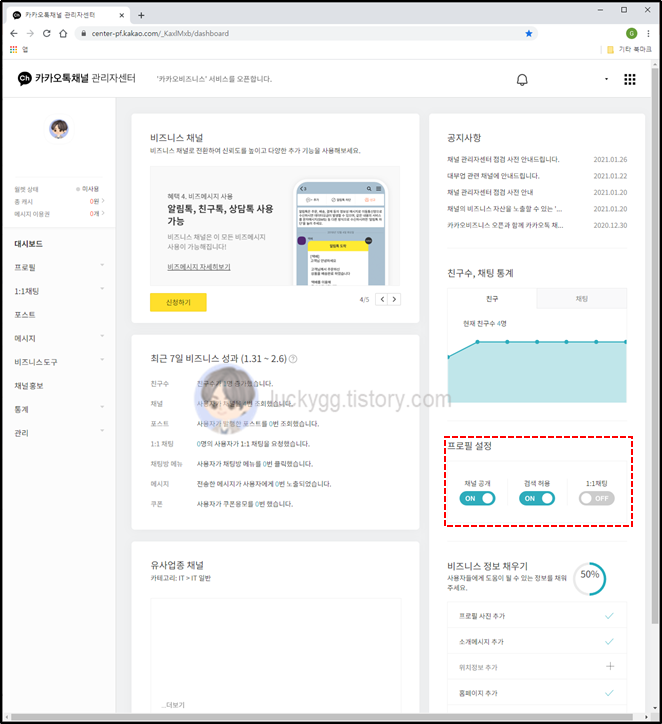Click the site lock icon in the address bar
The width and height of the screenshot is (662, 724).
tap(84, 33)
